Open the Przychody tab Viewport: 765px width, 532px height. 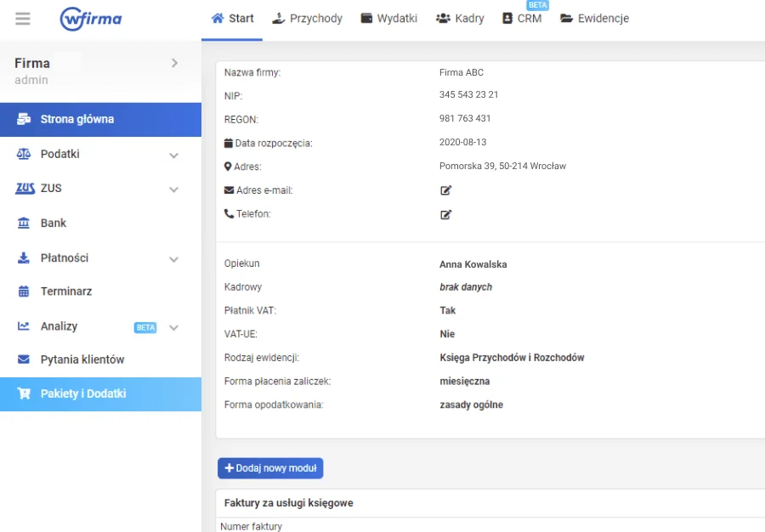coord(308,19)
